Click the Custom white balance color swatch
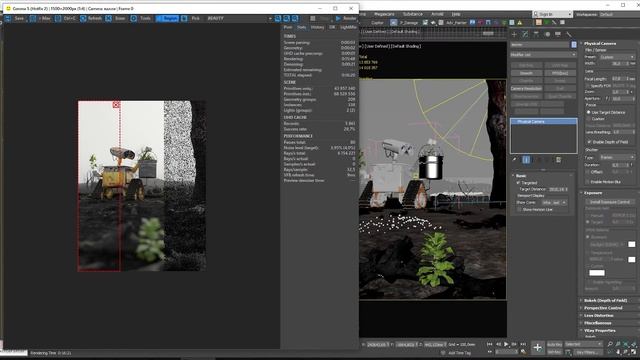 [597, 273]
